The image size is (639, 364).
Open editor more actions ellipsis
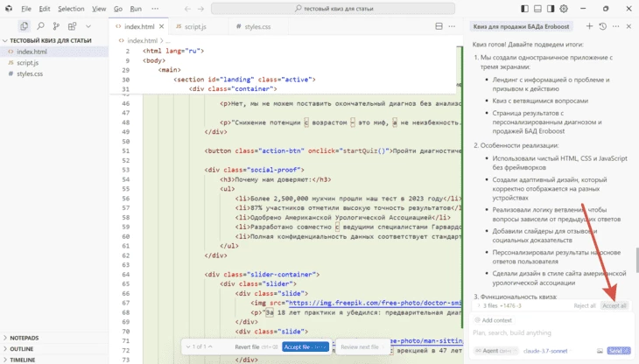click(x=452, y=26)
